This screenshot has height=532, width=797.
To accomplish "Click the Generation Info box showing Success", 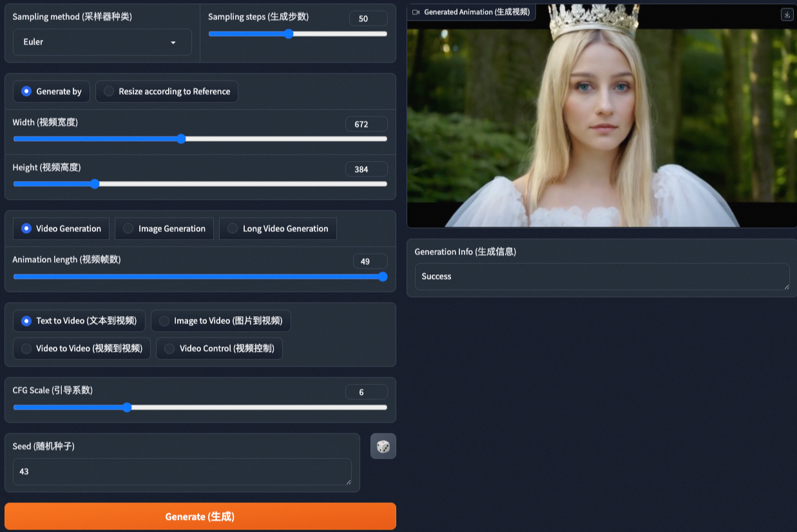I will [602, 276].
